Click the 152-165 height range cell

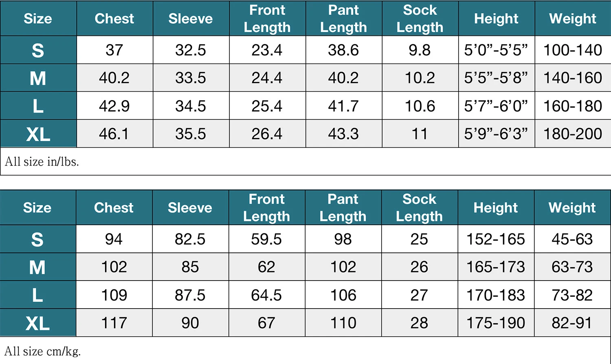point(495,239)
